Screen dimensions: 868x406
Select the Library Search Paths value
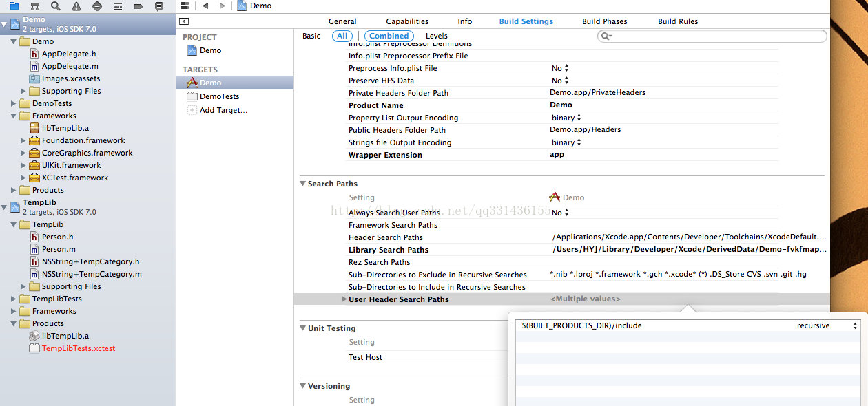(688, 250)
